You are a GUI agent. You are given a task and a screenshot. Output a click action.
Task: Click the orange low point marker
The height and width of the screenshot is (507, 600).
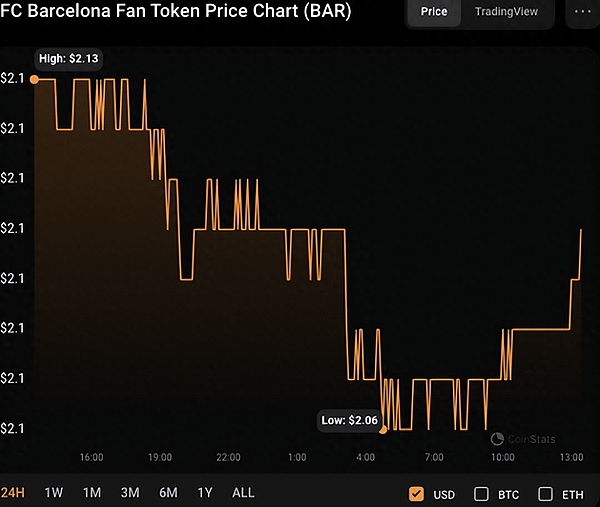point(384,429)
